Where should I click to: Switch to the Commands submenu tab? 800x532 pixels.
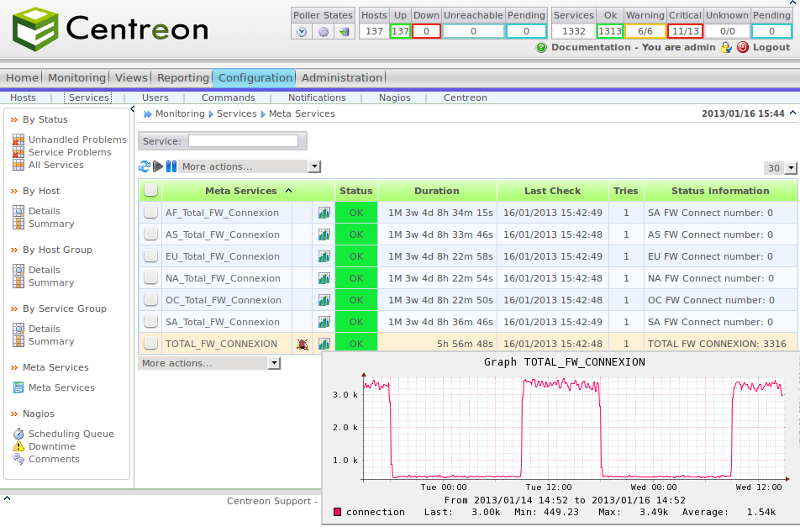coord(228,97)
